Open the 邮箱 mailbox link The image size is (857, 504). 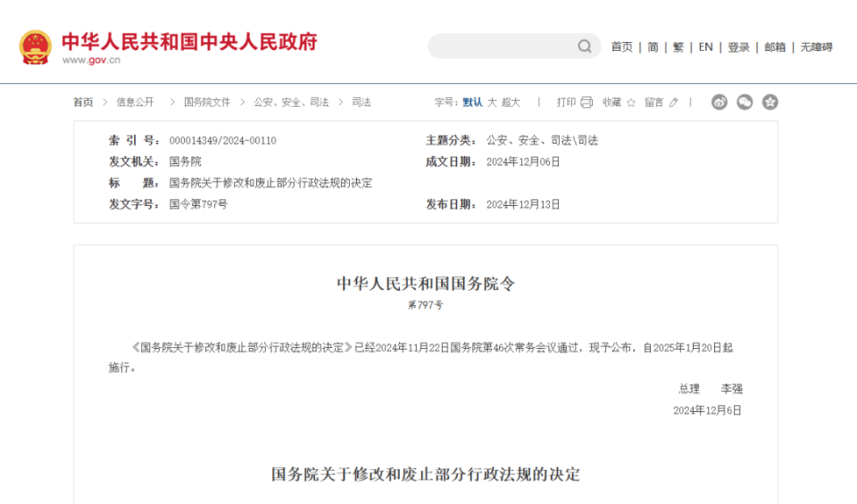[x=775, y=47]
